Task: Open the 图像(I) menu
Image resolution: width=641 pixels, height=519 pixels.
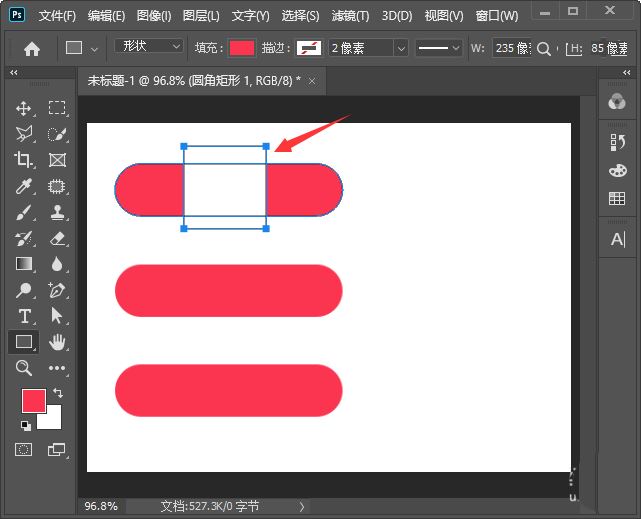Action: [154, 16]
